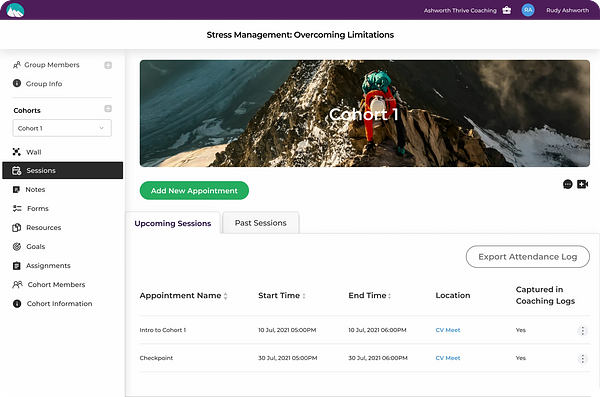
Task: Click Export Attendance Log
Action: tap(528, 256)
